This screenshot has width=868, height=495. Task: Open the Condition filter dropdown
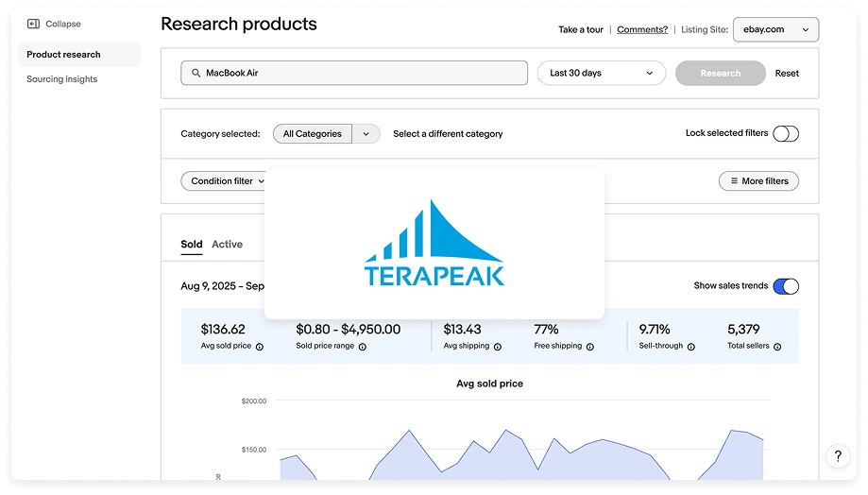click(x=224, y=181)
